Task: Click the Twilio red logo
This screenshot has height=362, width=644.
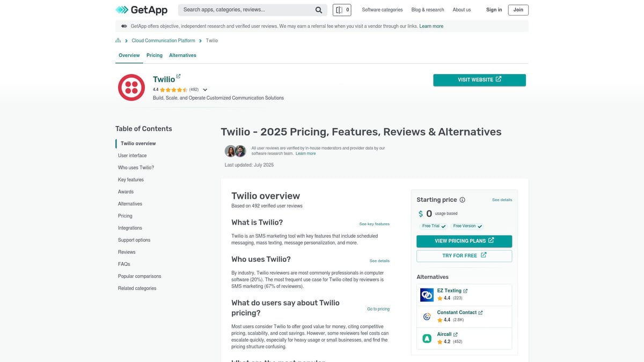Action: 131,87
